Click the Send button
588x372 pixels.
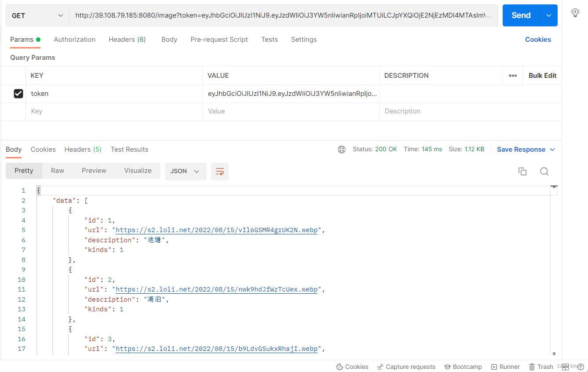[x=521, y=15]
